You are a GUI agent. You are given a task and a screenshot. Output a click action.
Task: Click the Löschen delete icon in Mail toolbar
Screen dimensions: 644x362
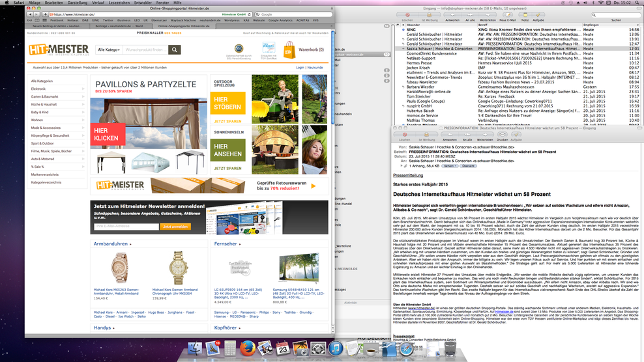point(407,15)
